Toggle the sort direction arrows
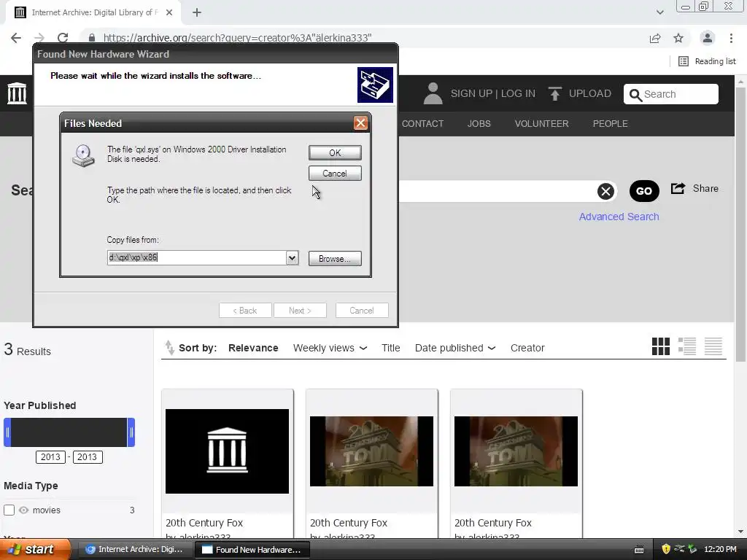 coord(169,348)
